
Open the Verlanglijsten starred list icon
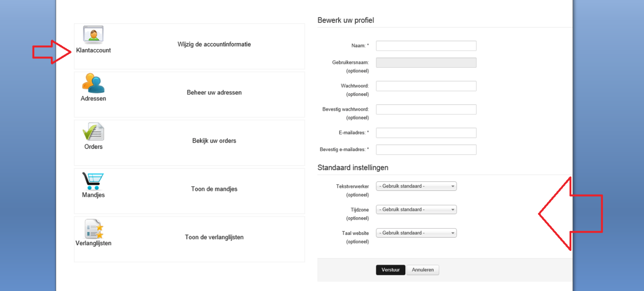[x=94, y=229]
